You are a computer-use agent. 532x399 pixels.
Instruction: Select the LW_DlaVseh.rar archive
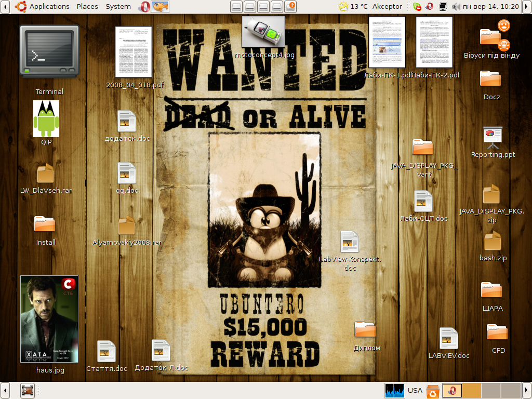46,174
